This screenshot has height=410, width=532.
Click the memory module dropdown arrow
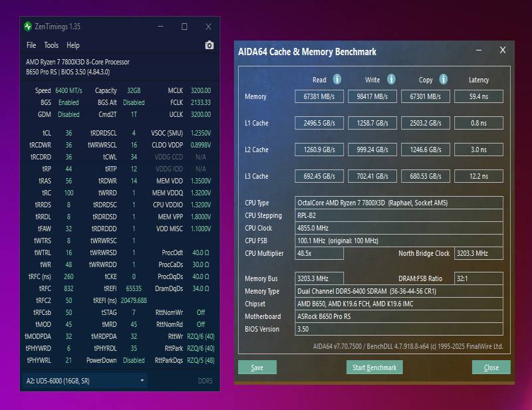click(x=142, y=381)
